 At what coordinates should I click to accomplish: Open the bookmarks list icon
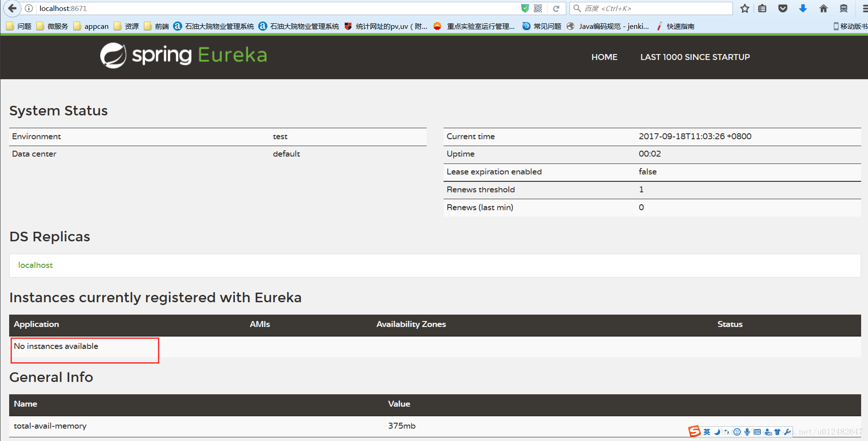tap(762, 8)
